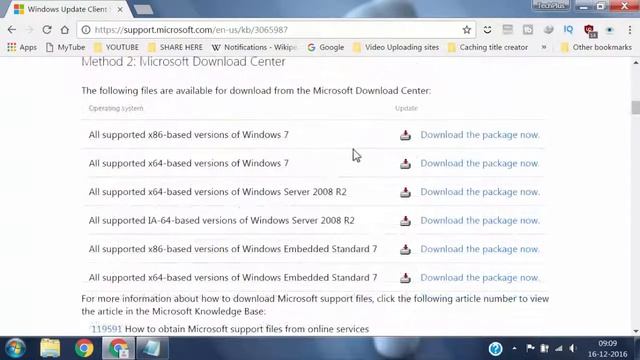Open the Action Center flag icon
This screenshot has width=640, height=360.
click(530, 348)
